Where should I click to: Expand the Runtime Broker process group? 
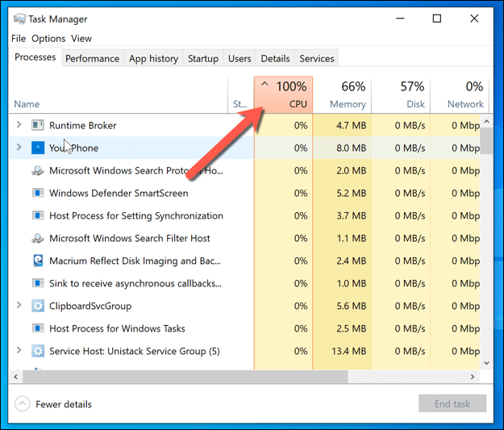[19, 125]
